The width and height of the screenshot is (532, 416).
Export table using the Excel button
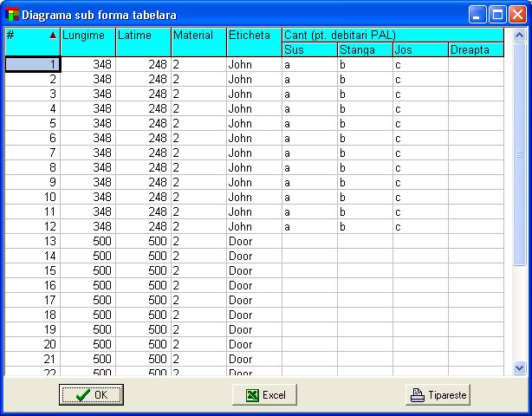point(265,395)
